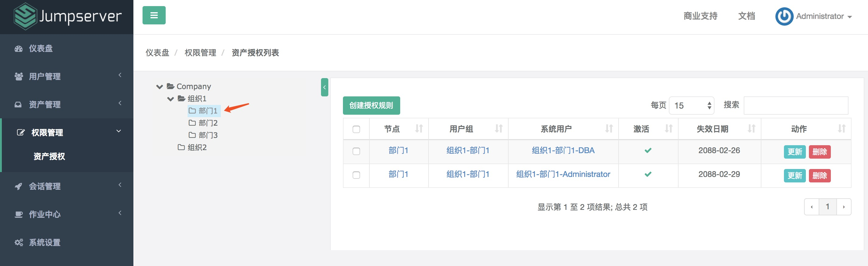Image resolution: width=868 pixels, height=266 pixels.
Task: Focus the 搜索 search field
Action: pyautogui.click(x=796, y=106)
